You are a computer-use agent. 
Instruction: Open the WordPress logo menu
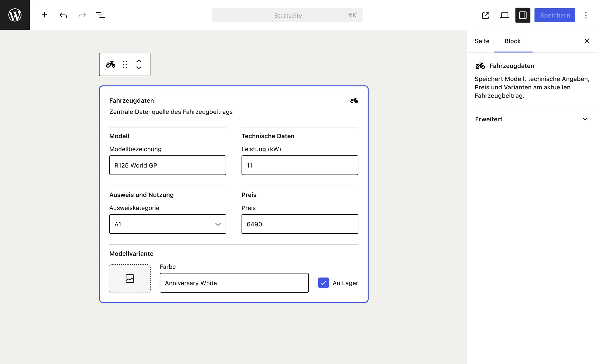point(15,15)
